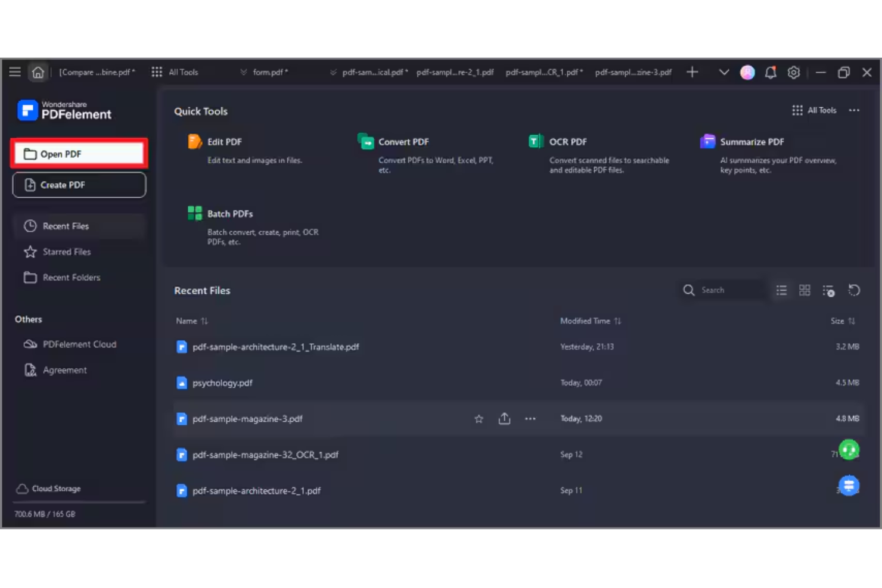This screenshot has width=882, height=588.
Task: Sort files by Modified Time
Action: pos(591,321)
